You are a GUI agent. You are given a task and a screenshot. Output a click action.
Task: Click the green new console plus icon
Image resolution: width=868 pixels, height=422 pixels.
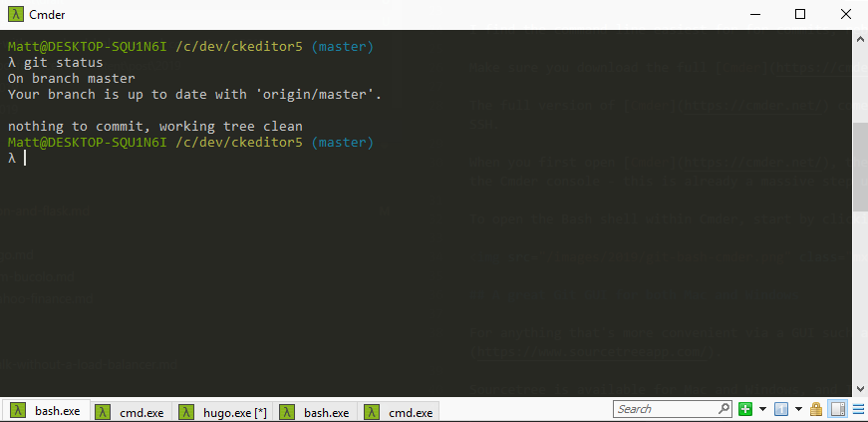coord(745,409)
